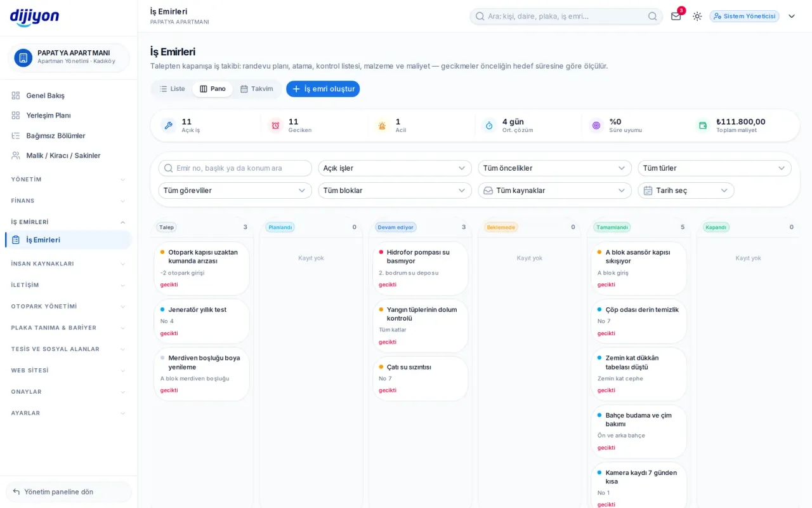This screenshot has height=508, width=812.
Task: Open the Tarih seç date picker
Action: pos(686,190)
